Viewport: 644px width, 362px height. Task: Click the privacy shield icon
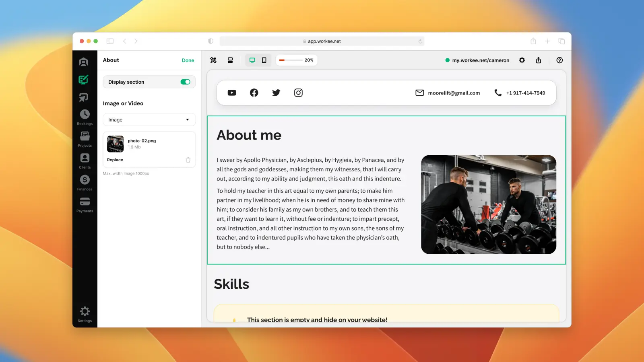[x=211, y=41]
